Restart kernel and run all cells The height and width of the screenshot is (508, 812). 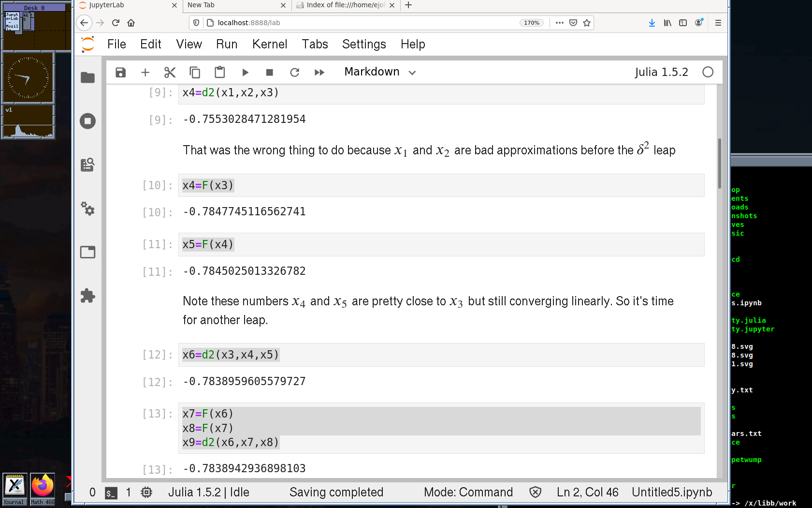pyautogui.click(x=319, y=73)
